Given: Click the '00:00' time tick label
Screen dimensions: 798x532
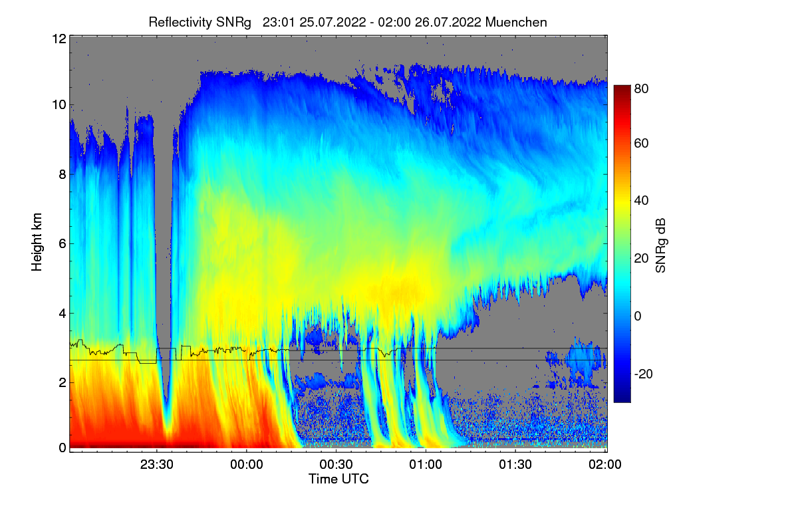Looking at the screenshot, I should coord(246,465).
